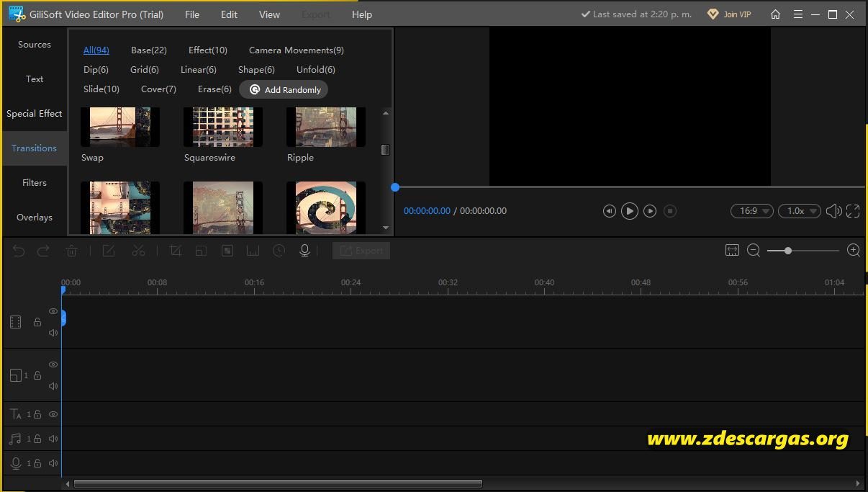Zoom out the timeline with minus magnifier
The width and height of the screenshot is (868, 492).
tap(754, 250)
